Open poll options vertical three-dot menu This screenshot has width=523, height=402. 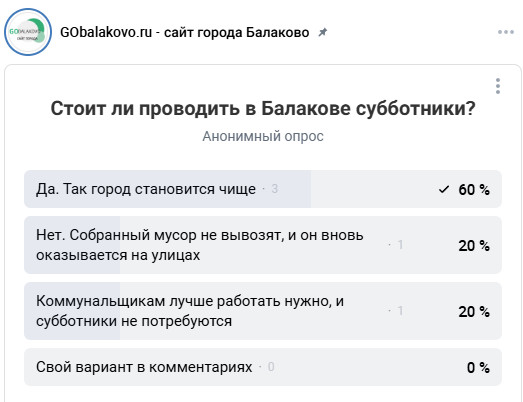coord(498,86)
